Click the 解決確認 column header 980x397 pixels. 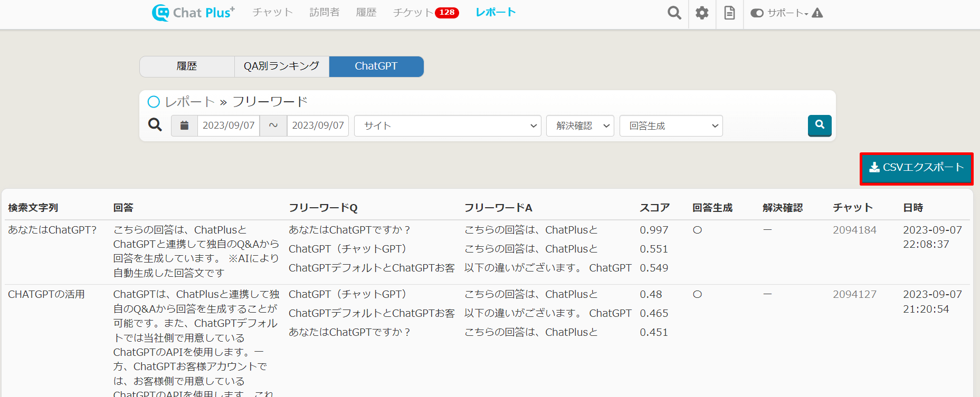[783, 208]
